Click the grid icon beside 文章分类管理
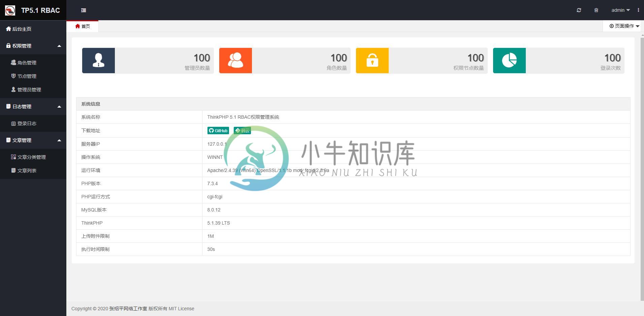The width and height of the screenshot is (644, 316). point(13,157)
